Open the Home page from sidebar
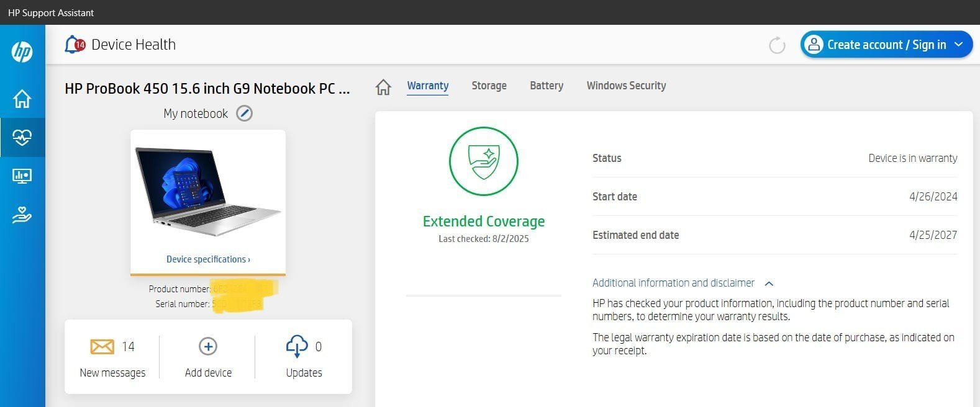 [22, 98]
